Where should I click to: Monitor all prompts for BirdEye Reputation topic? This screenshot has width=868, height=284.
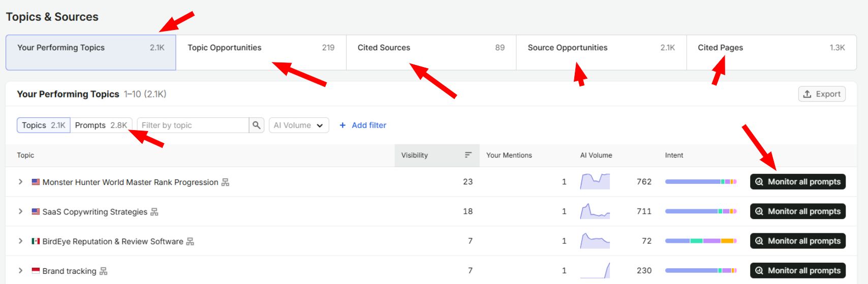click(x=798, y=241)
